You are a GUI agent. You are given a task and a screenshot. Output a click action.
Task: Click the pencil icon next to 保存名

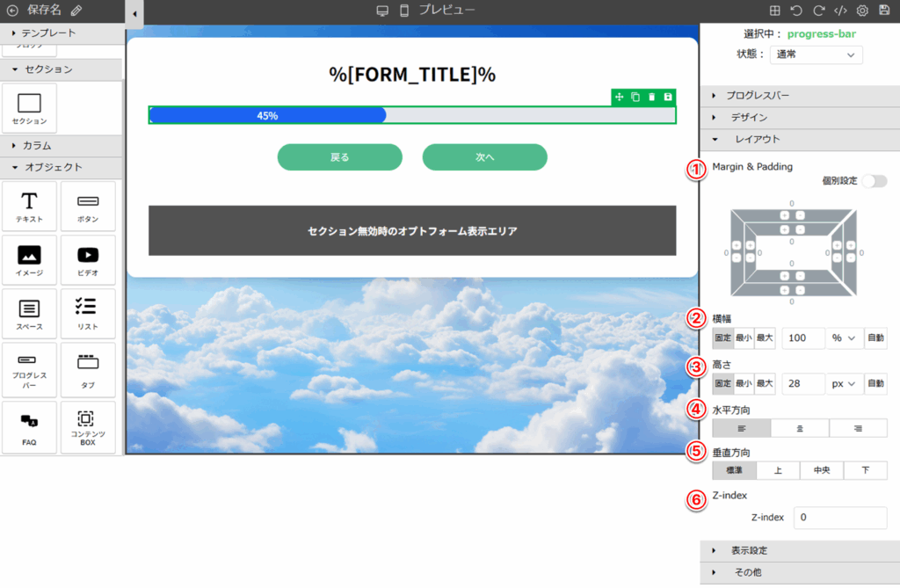point(76,11)
